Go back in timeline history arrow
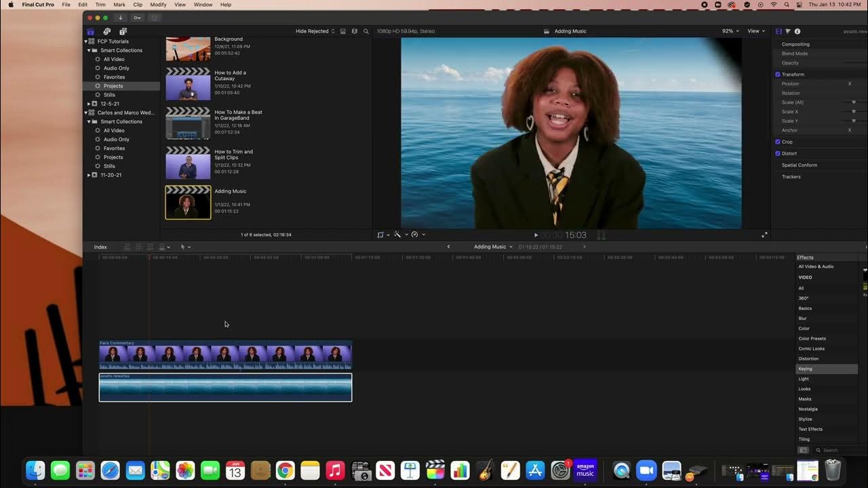 [448, 247]
